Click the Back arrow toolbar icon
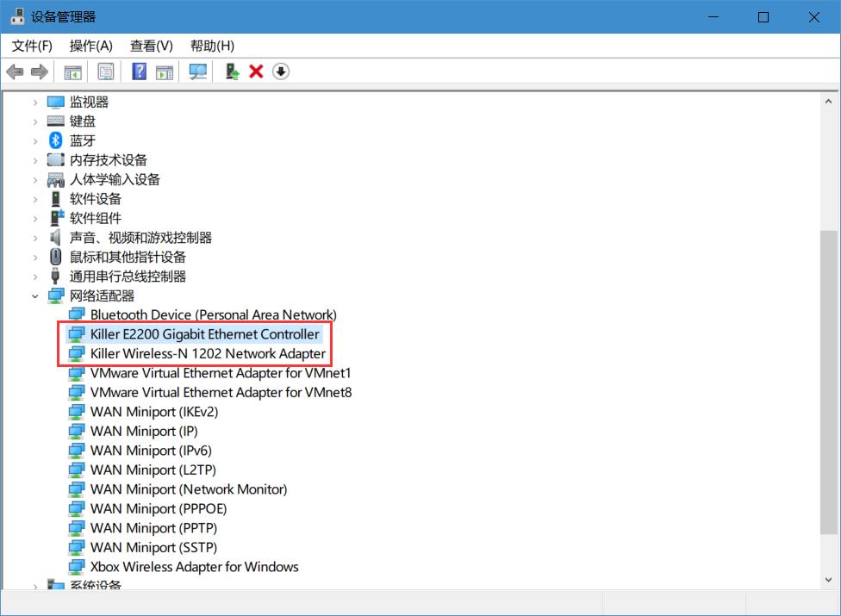841x616 pixels. tap(15, 72)
